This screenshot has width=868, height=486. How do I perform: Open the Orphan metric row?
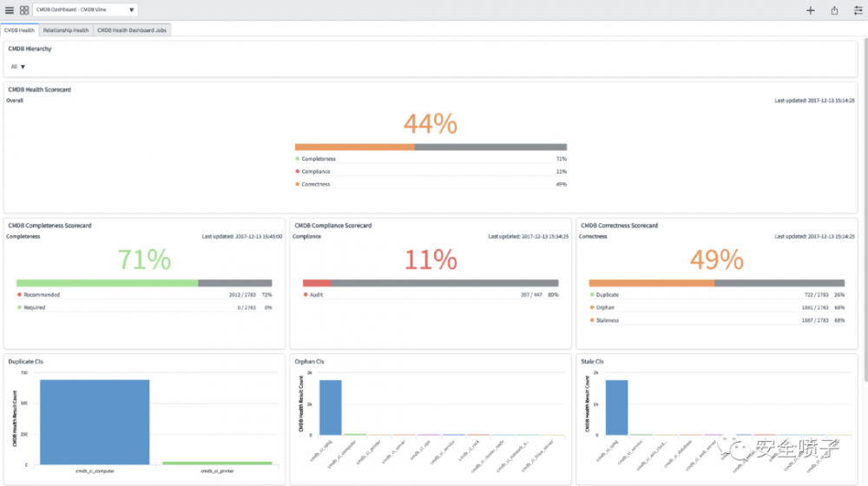pyautogui.click(x=717, y=308)
